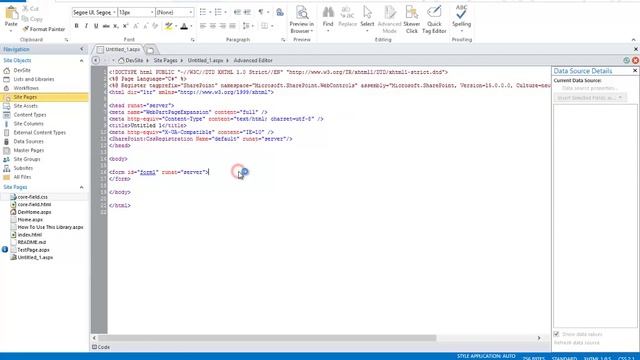Open the style (None) dropdown
The height and width of the screenshot is (360, 640).
174,12
